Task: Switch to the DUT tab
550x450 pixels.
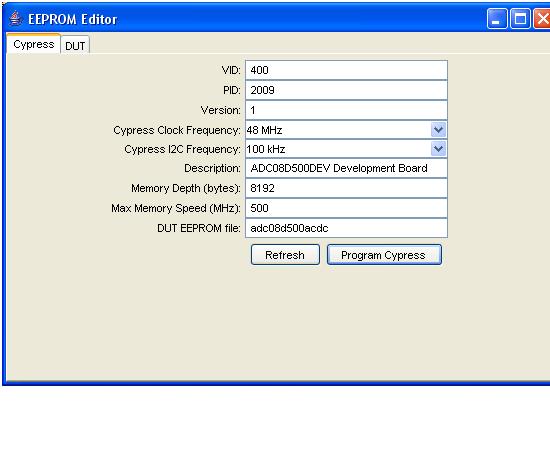Action: pos(75,45)
